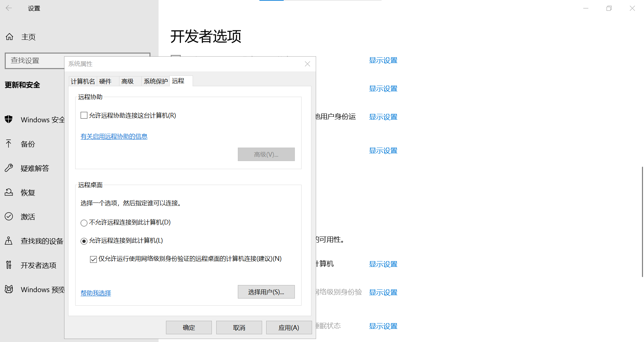
Task: Select 不允许远程连接到此计算机 radio button
Action: click(x=84, y=223)
